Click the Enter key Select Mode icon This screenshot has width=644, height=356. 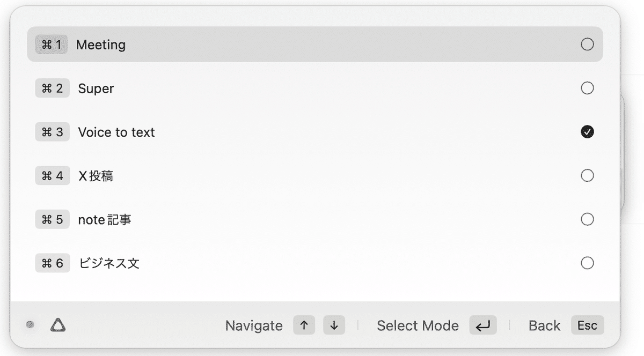pos(482,325)
